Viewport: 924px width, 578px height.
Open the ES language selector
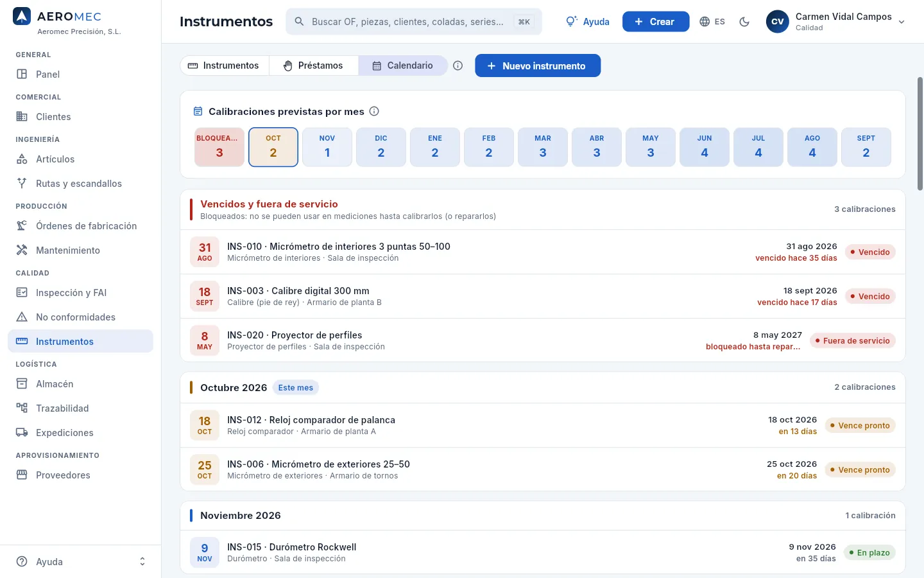(x=712, y=21)
